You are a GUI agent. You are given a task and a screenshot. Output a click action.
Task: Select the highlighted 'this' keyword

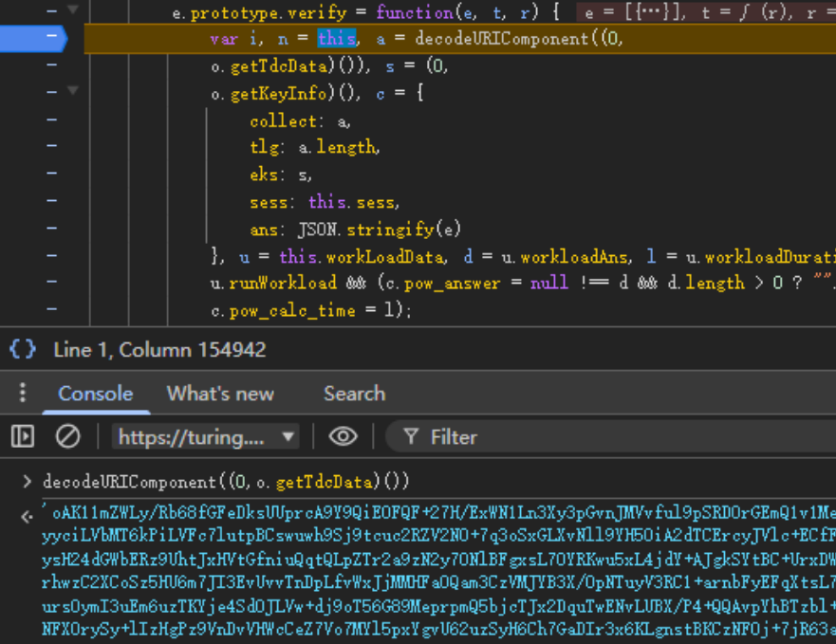pyautogui.click(x=337, y=38)
